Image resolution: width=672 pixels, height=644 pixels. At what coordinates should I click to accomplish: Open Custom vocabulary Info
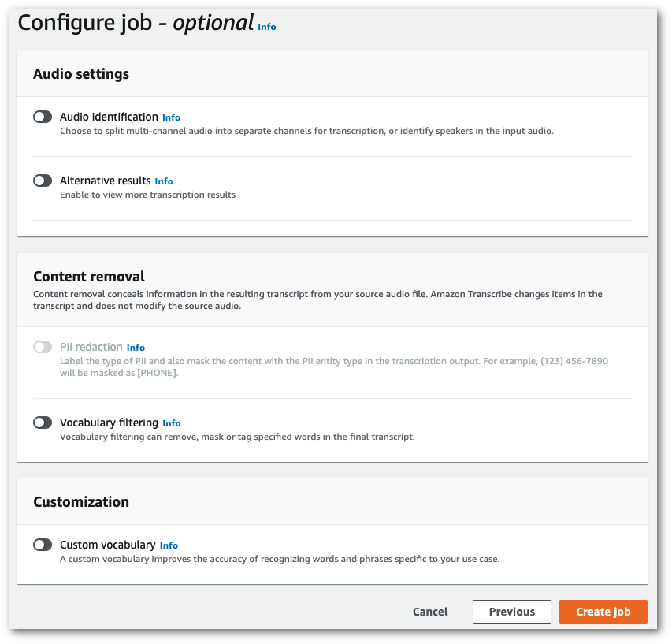pos(169,545)
